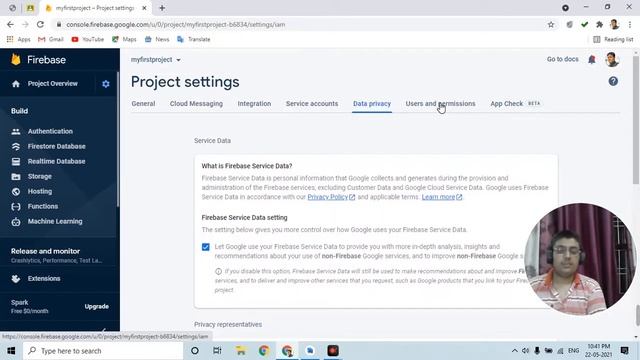Open Firebase account avatar menu
Image resolution: width=640 pixels, height=360 pixels.
[x=612, y=60]
